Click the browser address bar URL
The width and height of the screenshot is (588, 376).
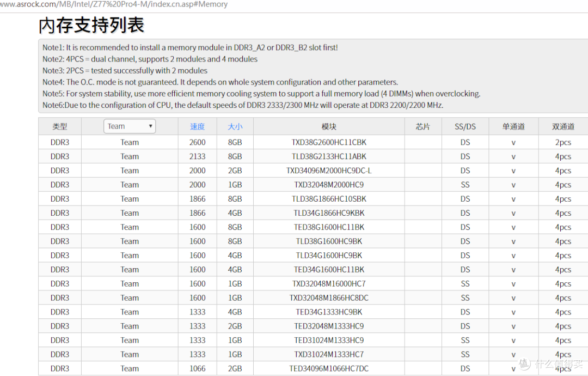coord(114,4)
